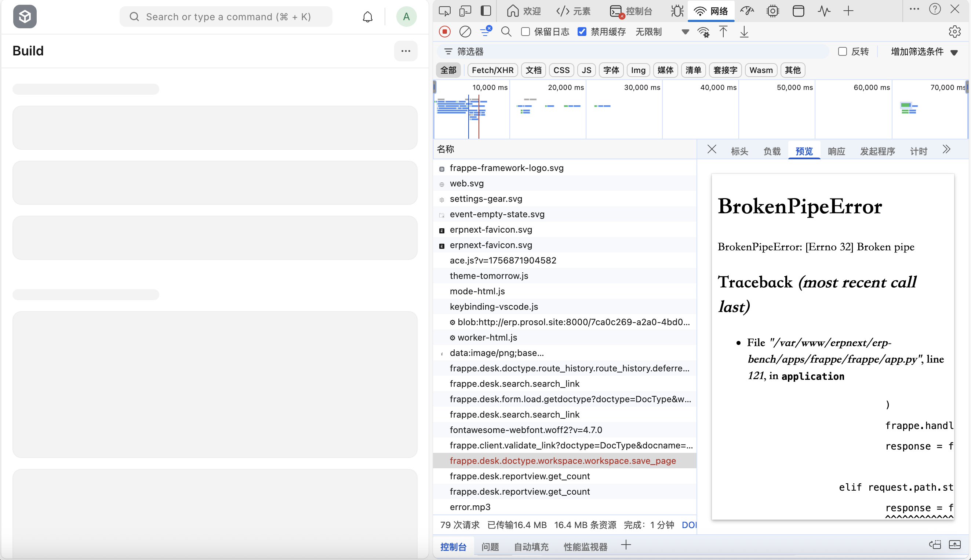Click the plus icon to add tool tab
971x560 pixels.
[x=848, y=11]
